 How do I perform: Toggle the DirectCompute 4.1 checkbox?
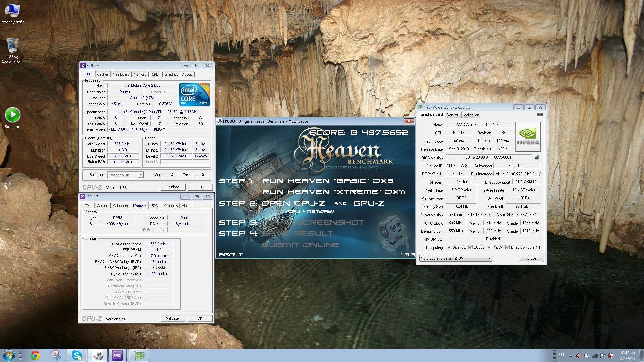click(507, 247)
